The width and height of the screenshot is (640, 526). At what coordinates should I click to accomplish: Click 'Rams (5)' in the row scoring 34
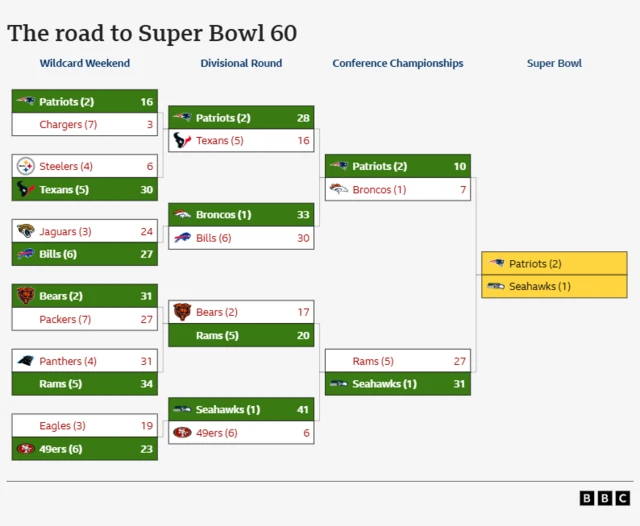pos(60,384)
